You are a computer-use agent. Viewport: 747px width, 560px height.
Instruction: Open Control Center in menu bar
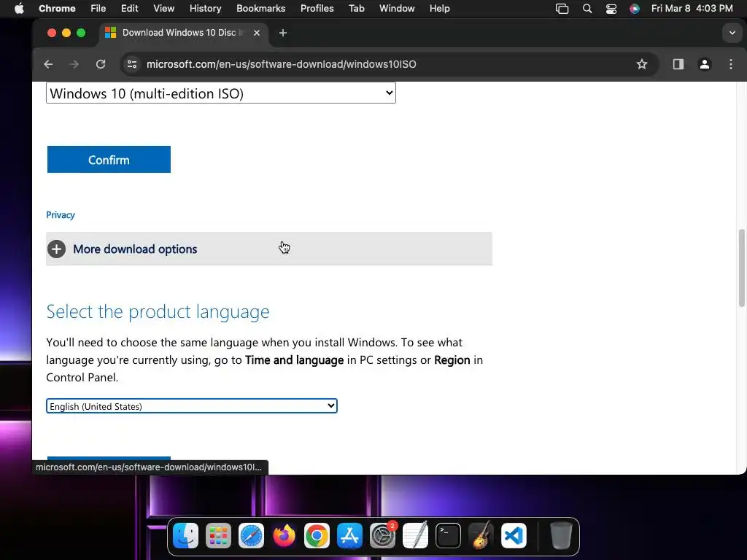611,9
